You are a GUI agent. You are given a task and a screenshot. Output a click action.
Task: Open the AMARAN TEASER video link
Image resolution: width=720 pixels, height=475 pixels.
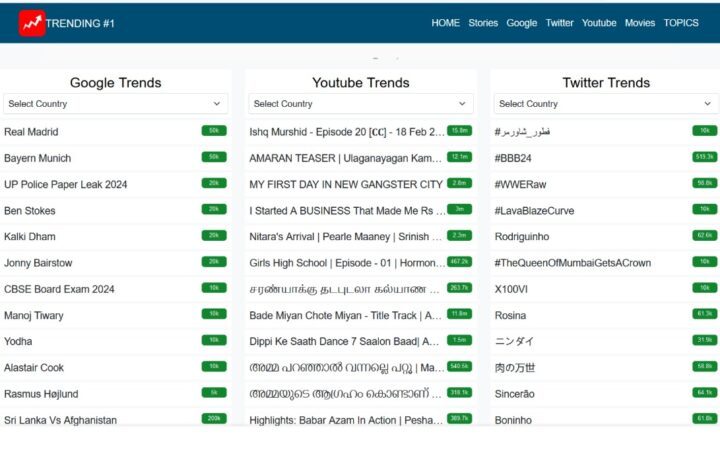click(345, 158)
